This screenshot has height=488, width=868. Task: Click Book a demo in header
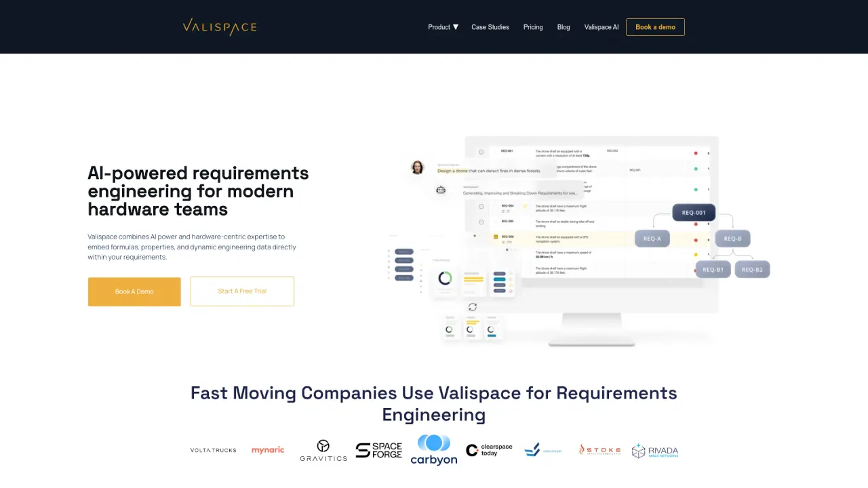[x=655, y=27]
